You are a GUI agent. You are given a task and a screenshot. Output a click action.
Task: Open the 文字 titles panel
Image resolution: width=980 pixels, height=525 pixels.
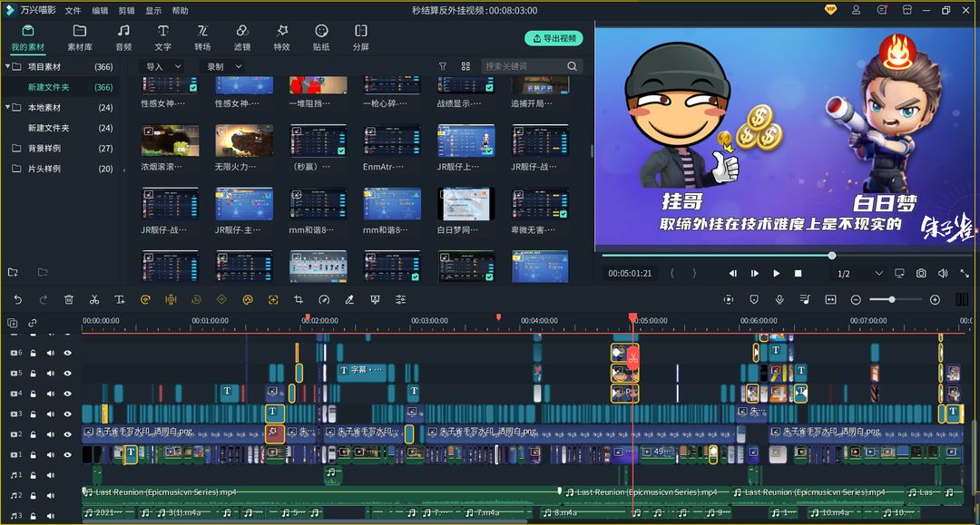point(163,37)
